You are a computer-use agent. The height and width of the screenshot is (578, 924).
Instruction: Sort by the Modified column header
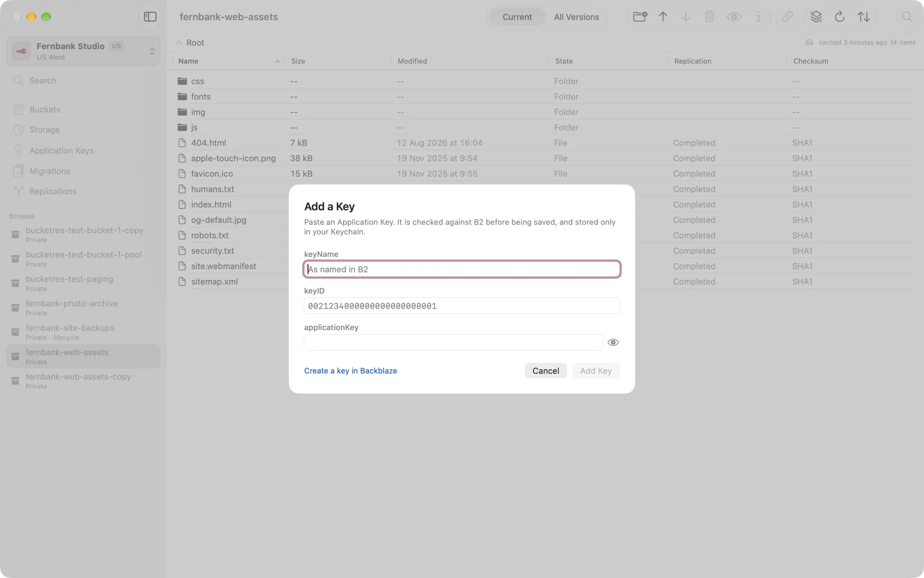pyautogui.click(x=470, y=61)
